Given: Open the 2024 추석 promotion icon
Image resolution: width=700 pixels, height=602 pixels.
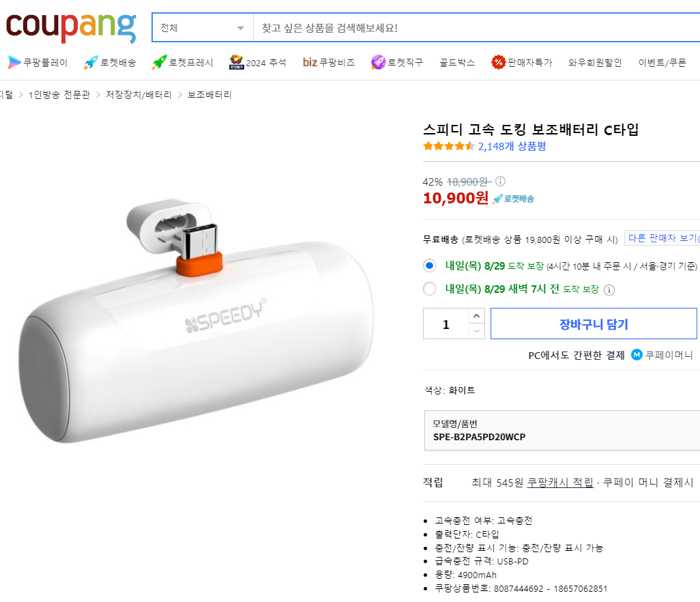Looking at the screenshot, I should coord(235,61).
